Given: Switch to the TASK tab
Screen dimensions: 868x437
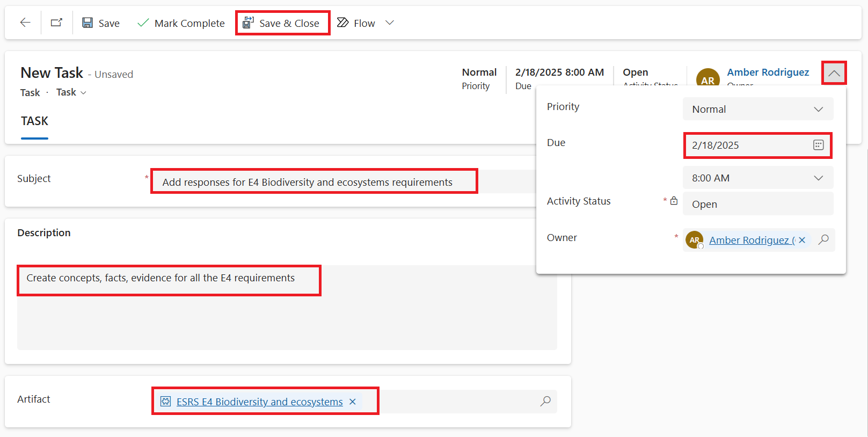Looking at the screenshot, I should tap(35, 121).
